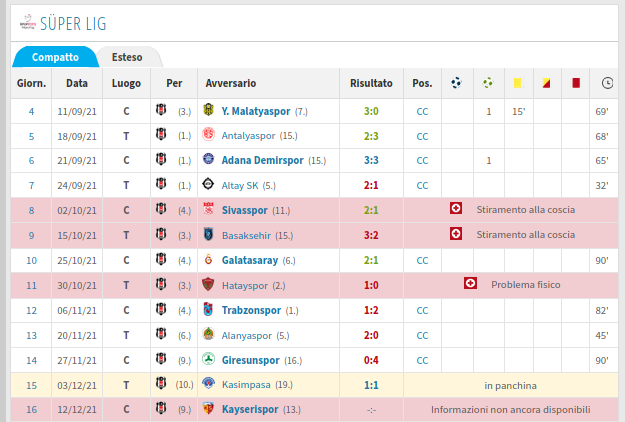Viewport: 625px width, 422px height.
Task: Open the Adana Demirspor team link
Action: click(263, 160)
